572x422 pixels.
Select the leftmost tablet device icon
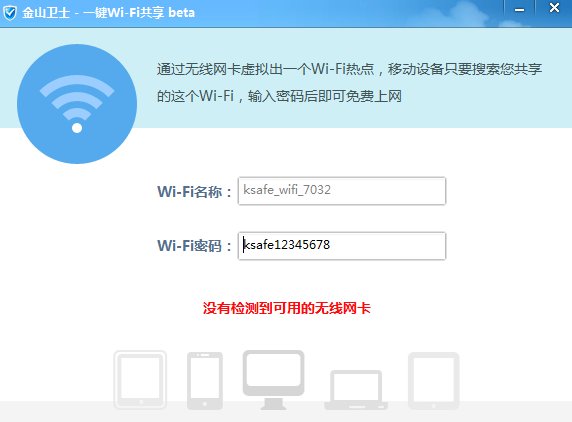[x=140, y=380]
